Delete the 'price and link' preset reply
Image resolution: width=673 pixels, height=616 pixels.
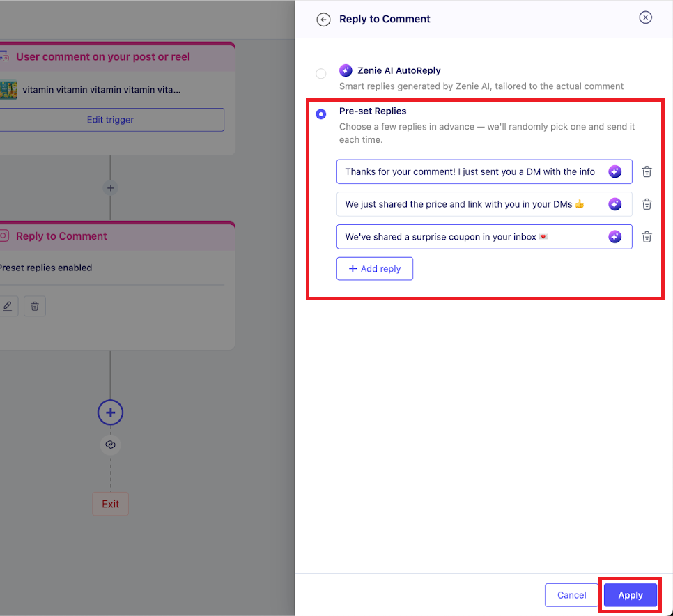pyautogui.click(x=647, y=204)
